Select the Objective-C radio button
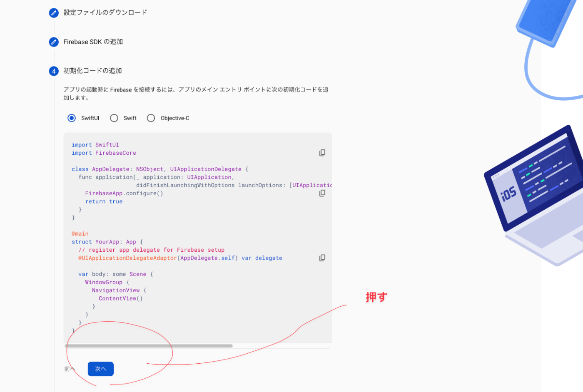Viewport: 583px width, 392px height. pos(151,118)
